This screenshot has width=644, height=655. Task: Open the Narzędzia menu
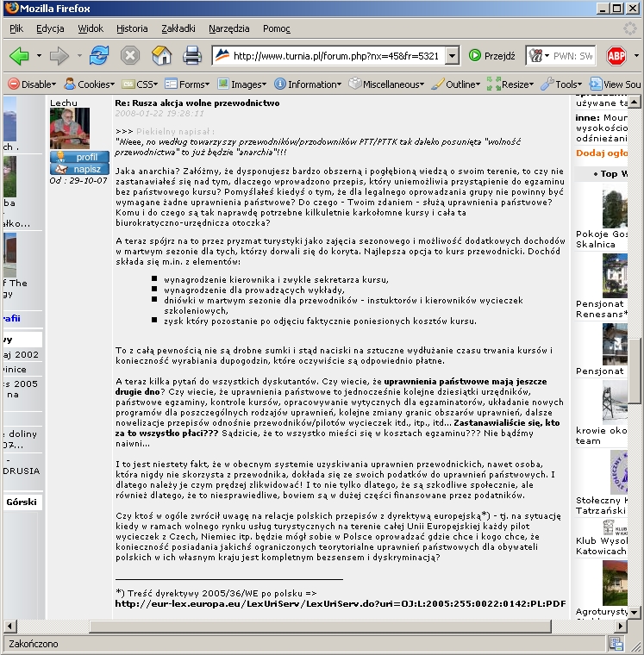click(x=229, y=28)
